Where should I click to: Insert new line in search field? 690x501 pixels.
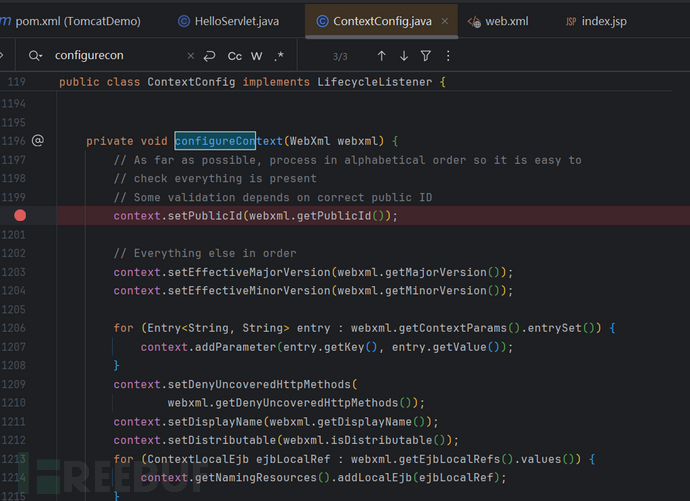click(x=209, y=56)
